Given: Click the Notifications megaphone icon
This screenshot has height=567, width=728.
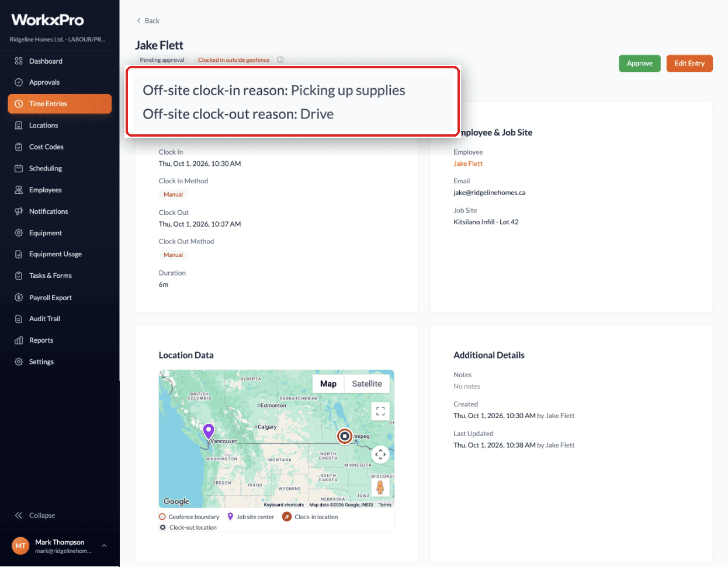Looking at the screenshot, I should click(x=19, y=211).
